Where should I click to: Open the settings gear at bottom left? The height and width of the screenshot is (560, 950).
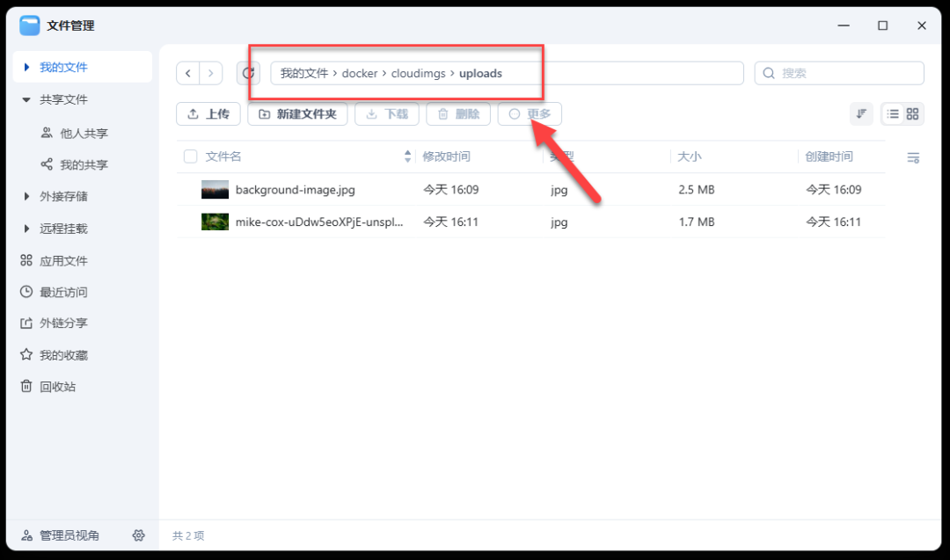tap(138, 535)
